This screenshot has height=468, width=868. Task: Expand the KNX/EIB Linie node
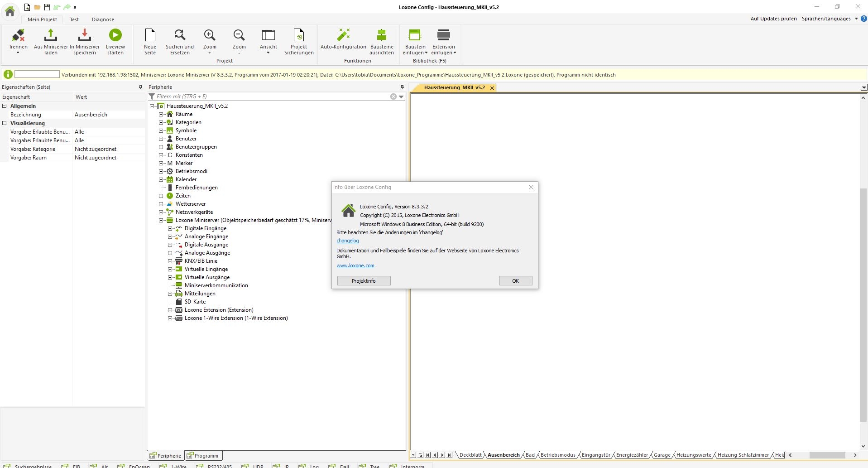click(170, 261)
